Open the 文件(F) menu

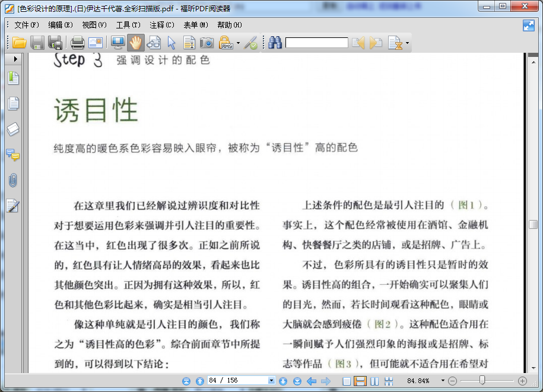(27, 25)
